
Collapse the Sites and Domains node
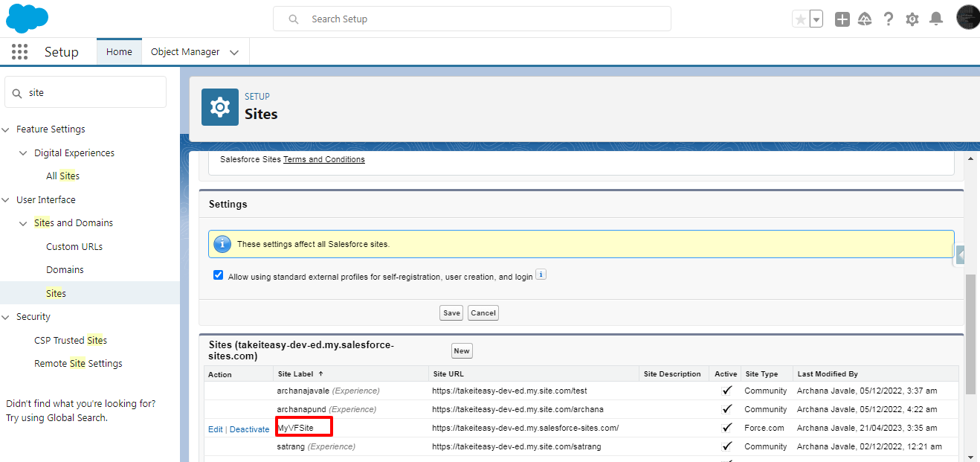click(24, 223)
